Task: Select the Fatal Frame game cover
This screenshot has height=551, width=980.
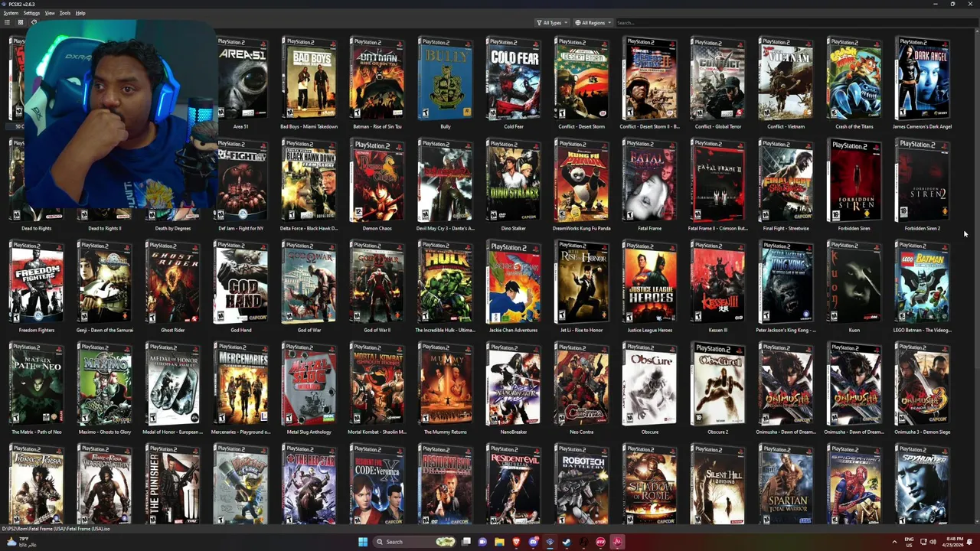Action: (x=650, y=181)
